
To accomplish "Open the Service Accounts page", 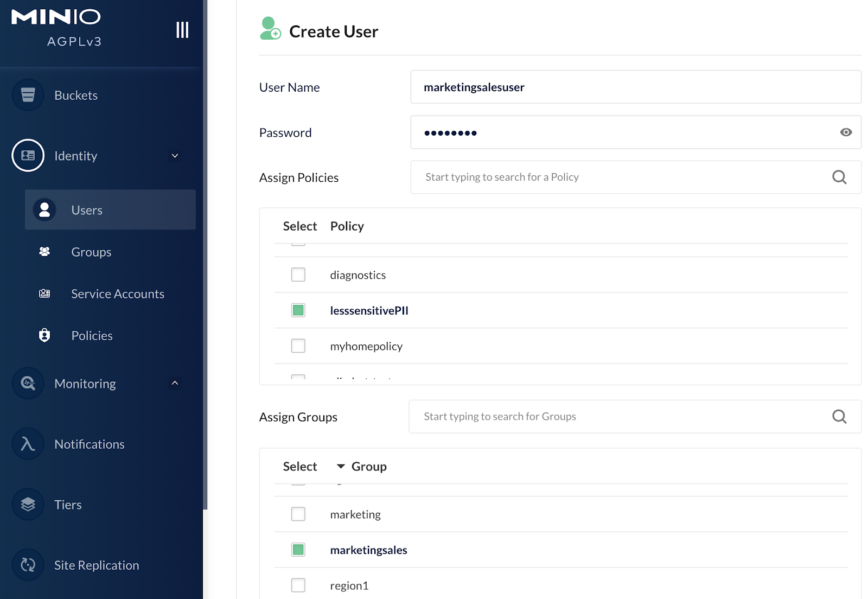I will (x=117, y=294).
